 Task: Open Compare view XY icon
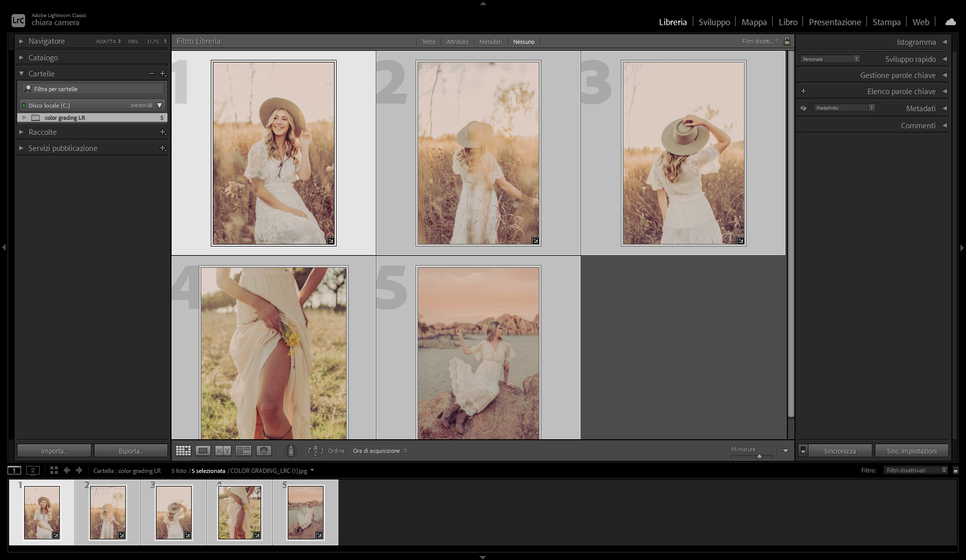(223, 451)
